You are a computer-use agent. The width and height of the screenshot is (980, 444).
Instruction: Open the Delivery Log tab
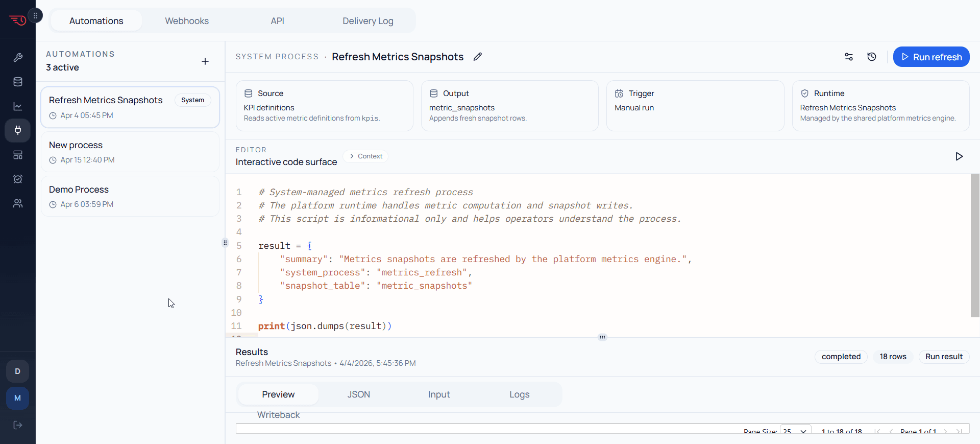pyautogui.click(x=368, y=21)
